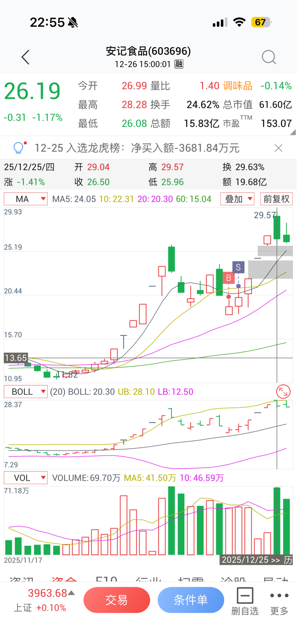Tap the 2025/12/25 >> 历 date label
Screen dimensions: 297x644
pyautogui.click(x=256, y=560)
